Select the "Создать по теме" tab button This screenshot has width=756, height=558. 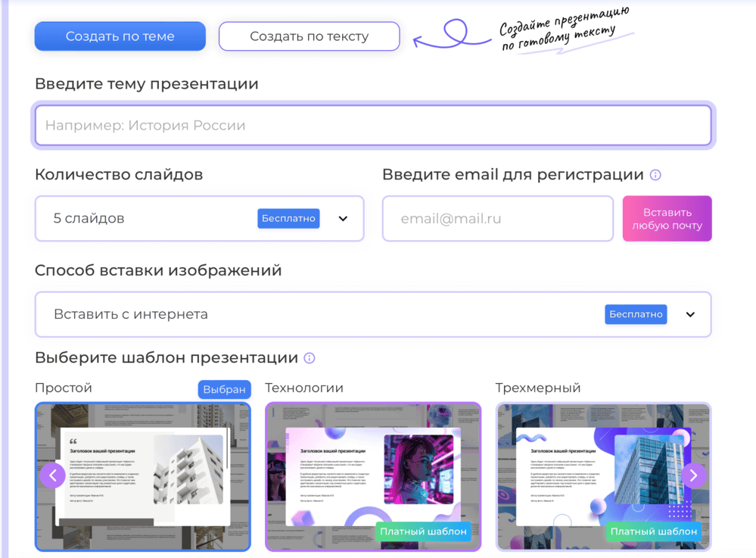(x=120, y=36)
